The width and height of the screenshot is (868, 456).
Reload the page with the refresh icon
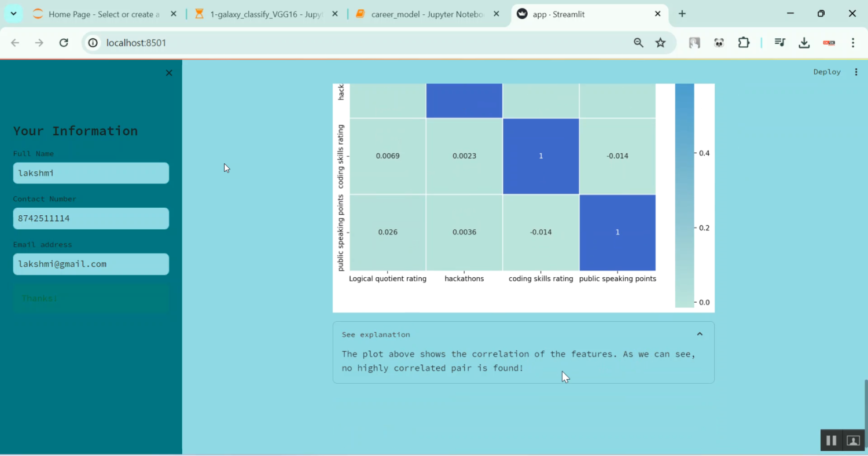pyautogui.click(x=64, y=42)
